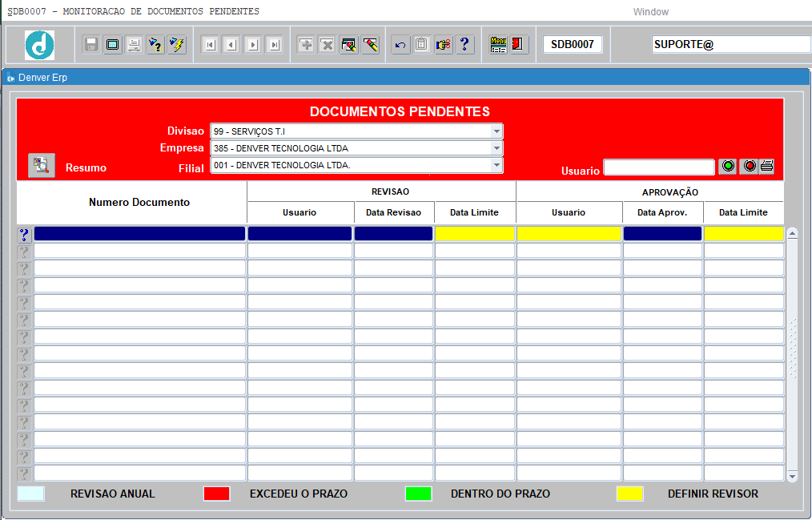This screenshot has height=520, width=812.
Task: Click the screen capture monitor icon
Action: [112, 45]
